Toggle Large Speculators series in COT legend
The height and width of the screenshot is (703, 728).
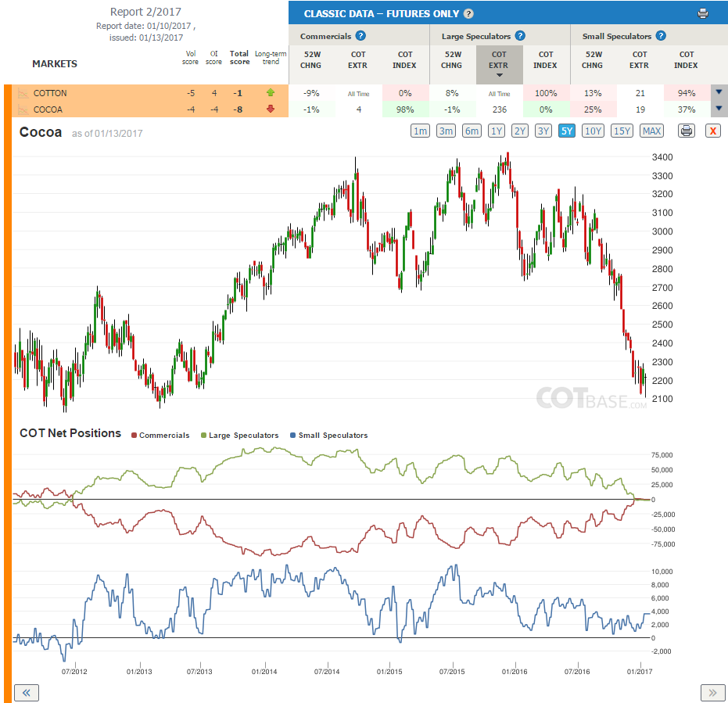[239, 436]
